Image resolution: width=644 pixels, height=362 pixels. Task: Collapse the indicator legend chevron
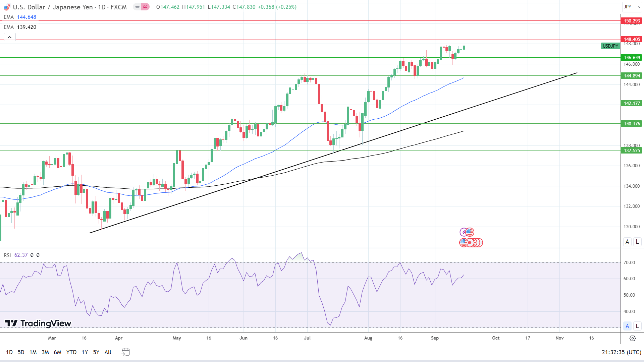pyautogui.click(x=10, y=37)
